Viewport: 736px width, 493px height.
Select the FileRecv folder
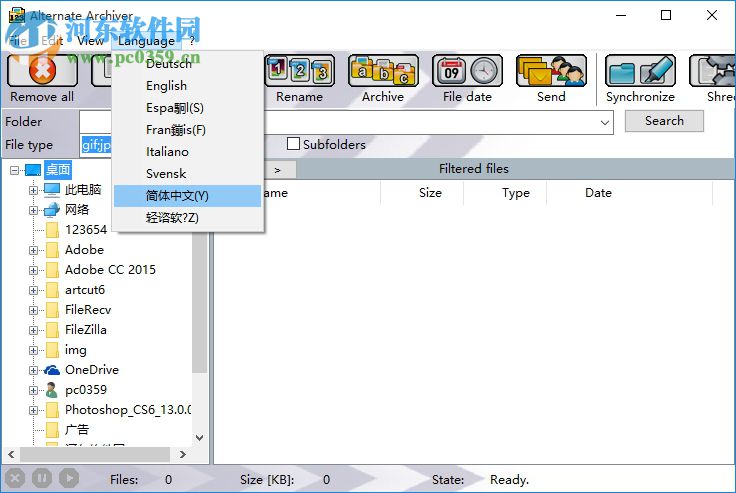tap(88, 310)
